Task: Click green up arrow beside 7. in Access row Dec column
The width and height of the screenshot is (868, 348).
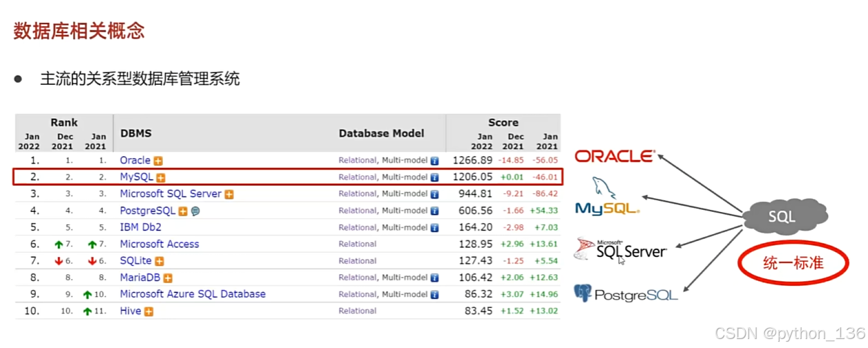Action: 59,244
